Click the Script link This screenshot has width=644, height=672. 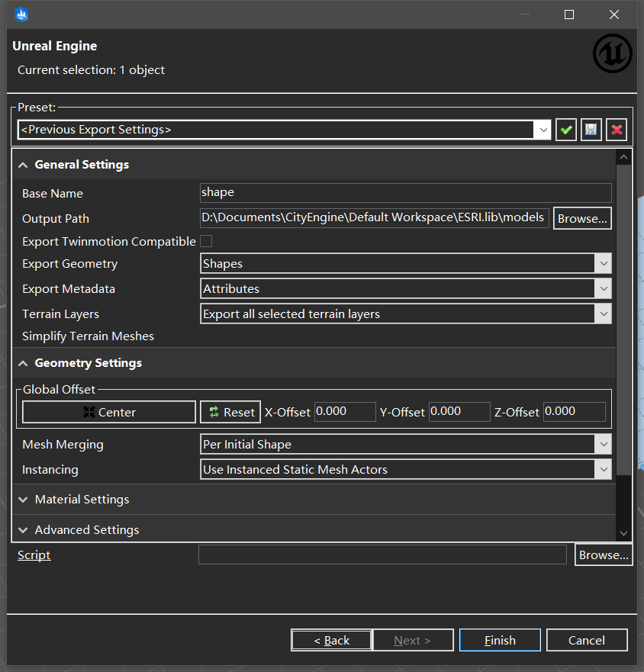point(34,555)
